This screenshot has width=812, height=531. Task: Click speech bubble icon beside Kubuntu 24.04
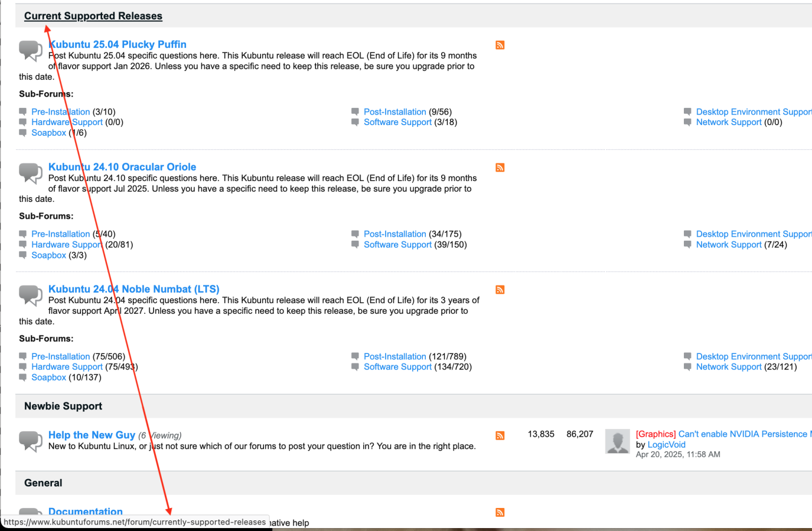pyautogui.click(x=31, y=295)
